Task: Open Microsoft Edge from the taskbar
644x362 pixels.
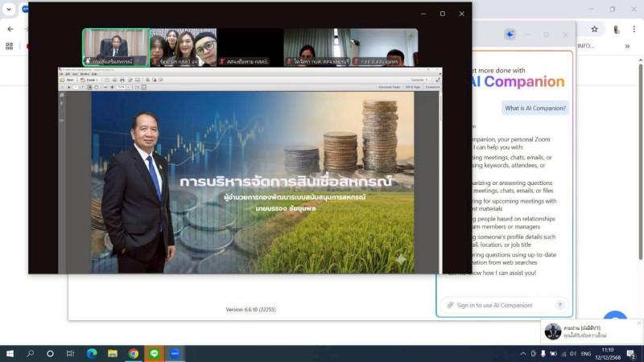Action: [x=91, y=353]
